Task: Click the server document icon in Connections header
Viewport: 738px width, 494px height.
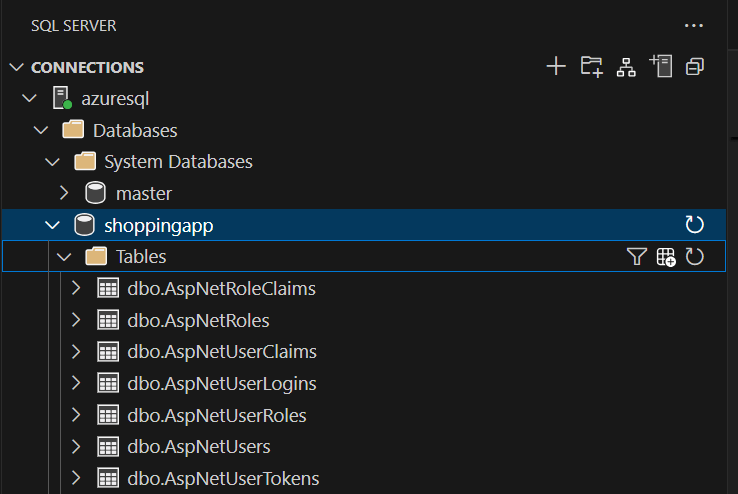Action: [660, 67]
